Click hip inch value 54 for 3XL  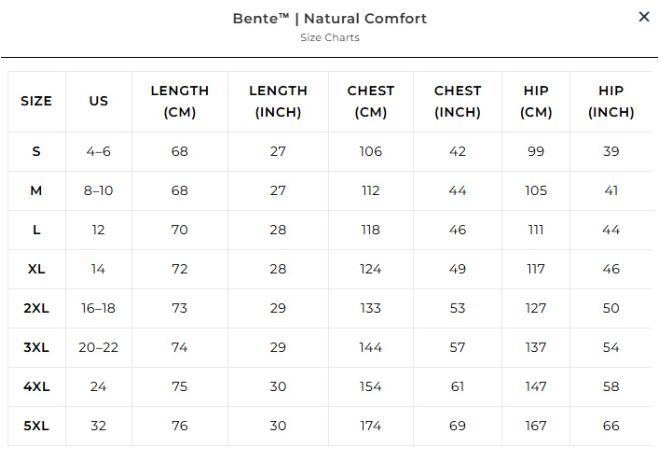coord(611,348)
